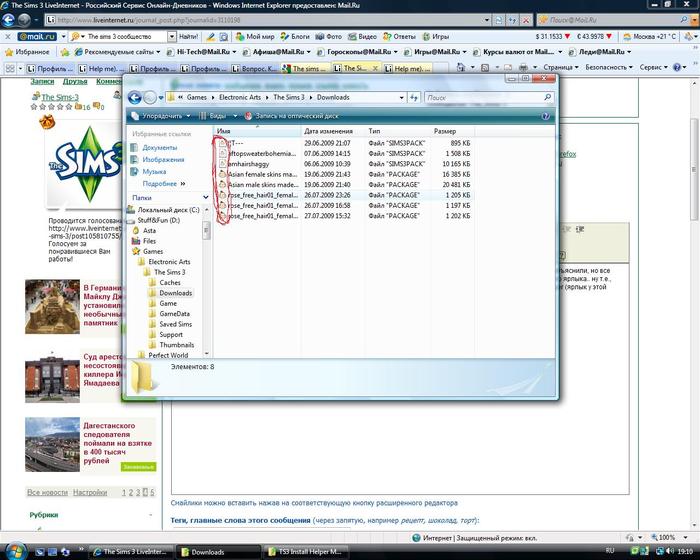
Task: Open recent pages dropdown next to forward arrow
Action: (x=161, y=98)
